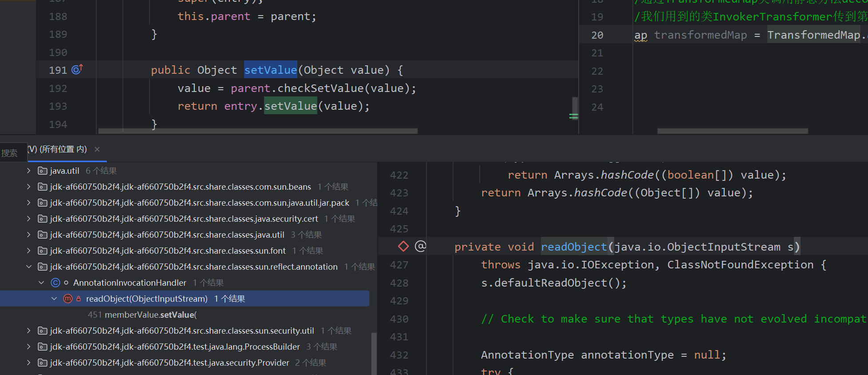The height and width of the screenshot is (375, 868).
Task: Click 'java.io.ObjectInputStream' parameter type at readObject
Action: (x=697, y=247)
